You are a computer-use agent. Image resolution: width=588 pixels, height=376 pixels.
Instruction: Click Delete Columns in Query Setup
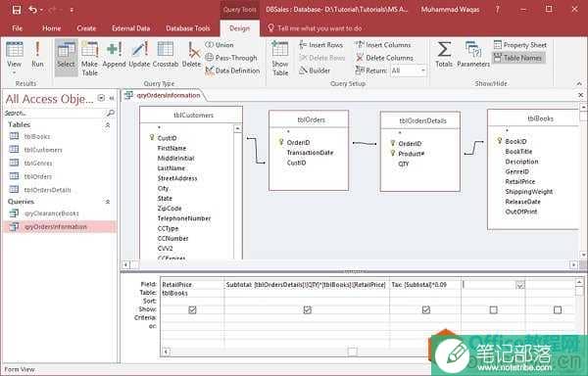tap(384, 58)
